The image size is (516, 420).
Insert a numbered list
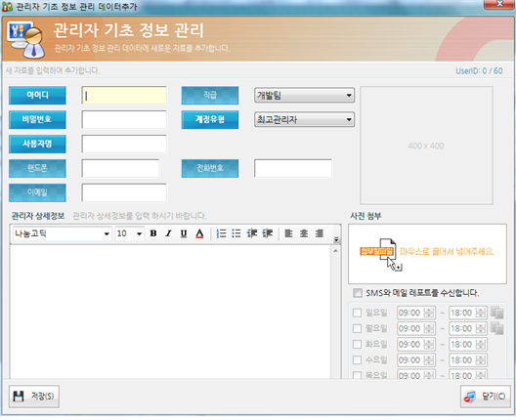coord(221,233)
